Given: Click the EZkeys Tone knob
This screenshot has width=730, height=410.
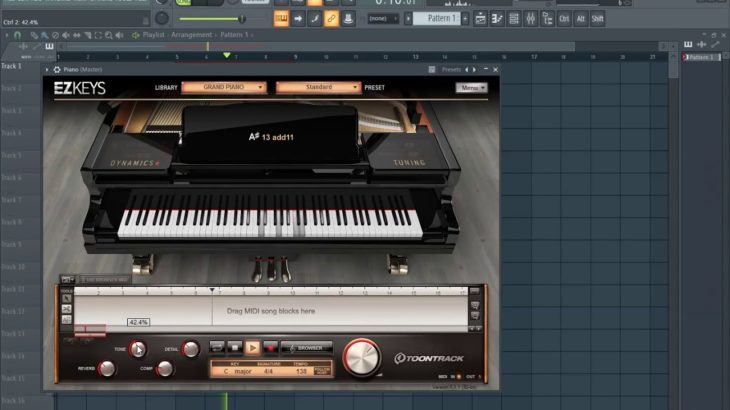Looking at the screenshot, I should coord(137,349).
